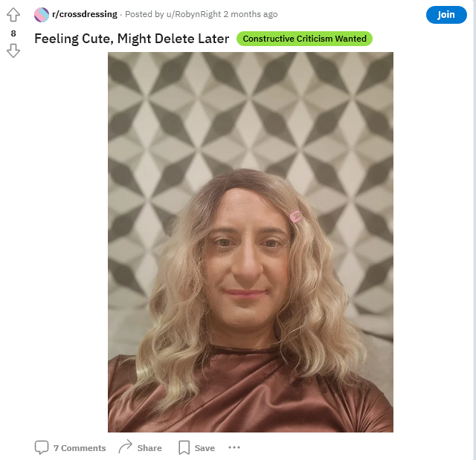Select the Share text label
Screen dimensions: 476x460
click(x=149, y=448)
